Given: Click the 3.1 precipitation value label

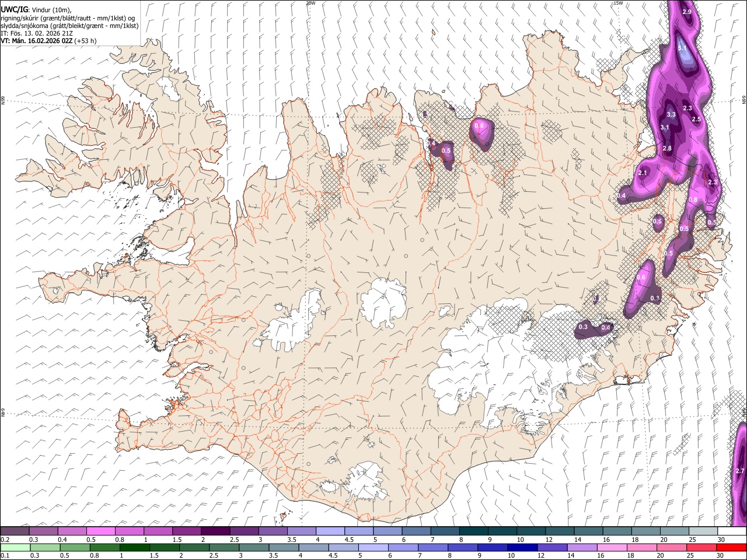Looking at the screenshot, I should coord(665,128).
